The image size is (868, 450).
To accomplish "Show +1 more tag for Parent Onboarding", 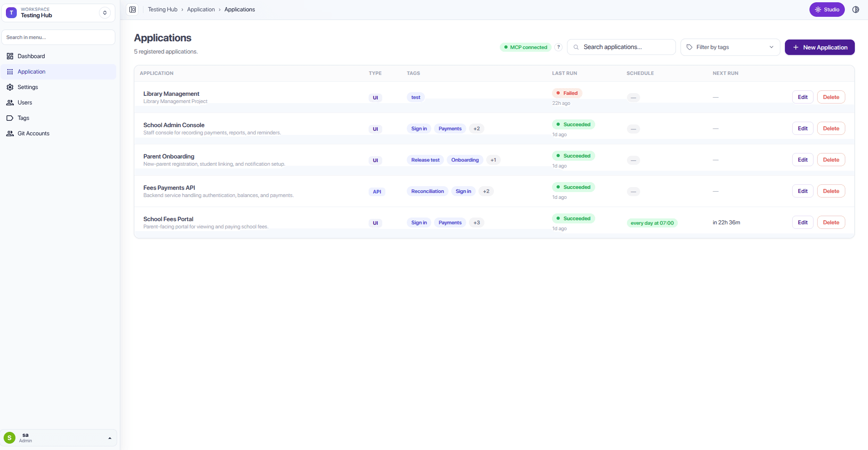I will point(493,160).
